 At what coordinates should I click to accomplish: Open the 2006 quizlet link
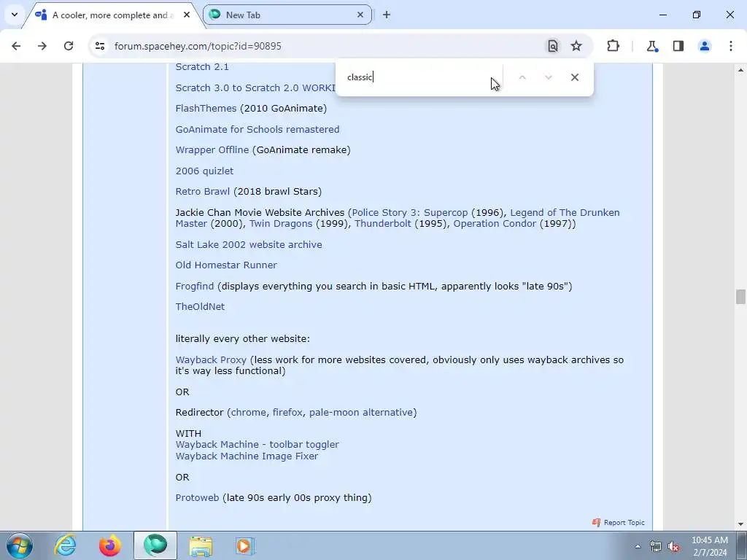pos(204,171)
